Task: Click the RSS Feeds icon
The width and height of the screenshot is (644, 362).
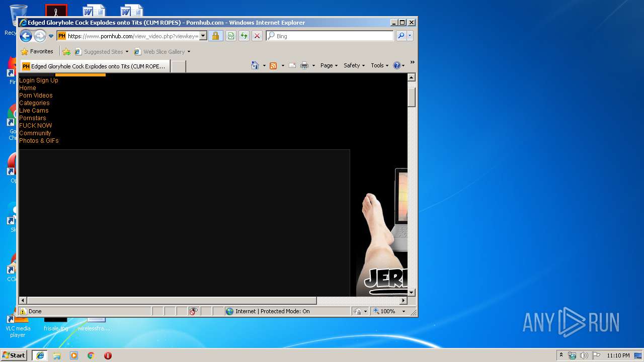Action: pyautogui.click(x=273, y=65)
